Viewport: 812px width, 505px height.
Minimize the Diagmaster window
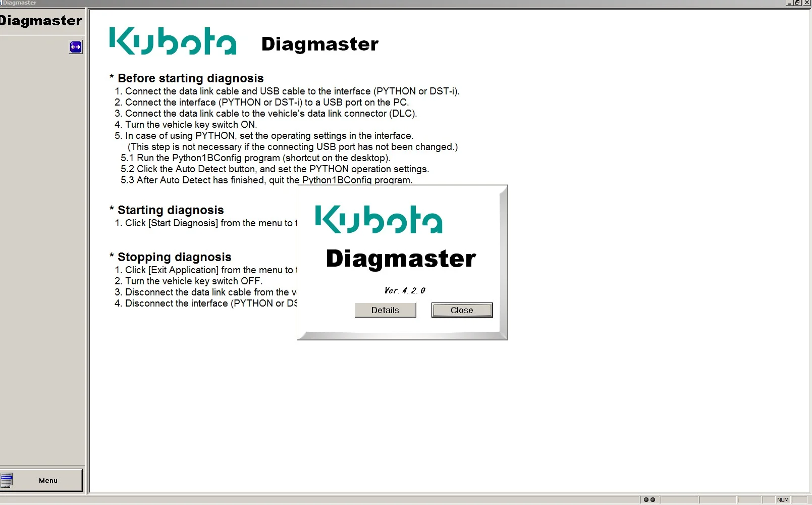(x=789, y=3)
